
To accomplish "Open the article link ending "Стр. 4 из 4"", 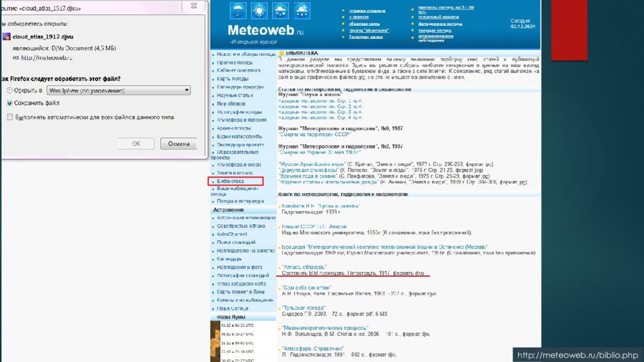I will pos(320,118).
